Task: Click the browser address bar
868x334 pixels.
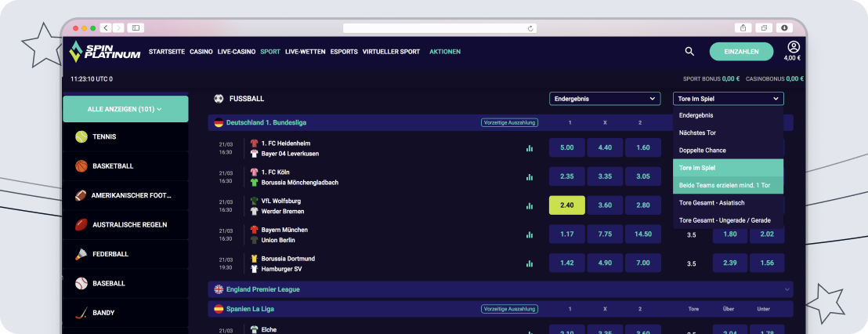Action: click(x=439, y=27)
